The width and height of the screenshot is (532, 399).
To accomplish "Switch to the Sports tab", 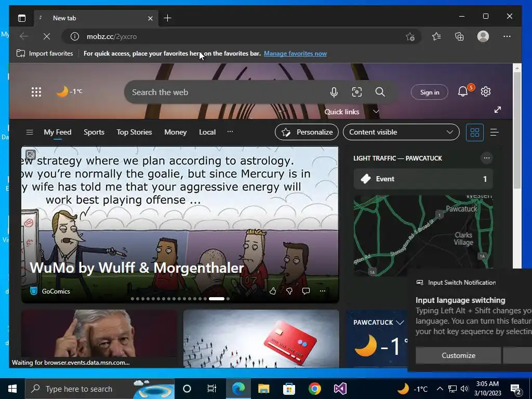I will (x=94, y=132).
